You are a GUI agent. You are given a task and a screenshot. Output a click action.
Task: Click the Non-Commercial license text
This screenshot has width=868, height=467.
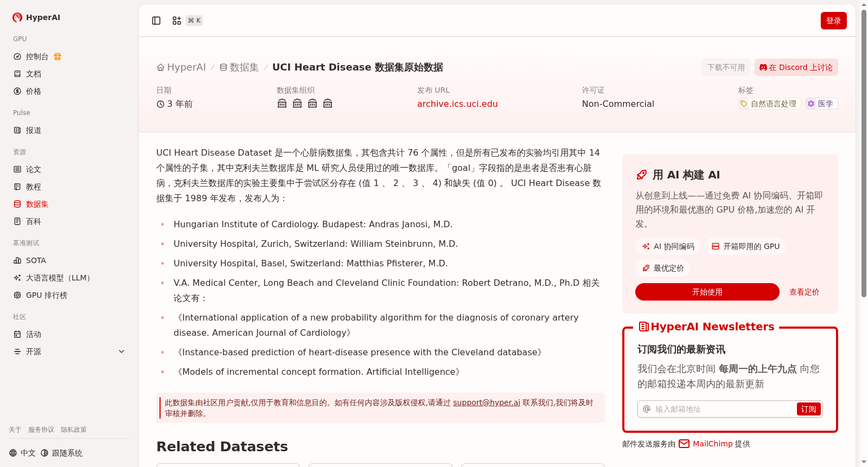pos(618,104)
